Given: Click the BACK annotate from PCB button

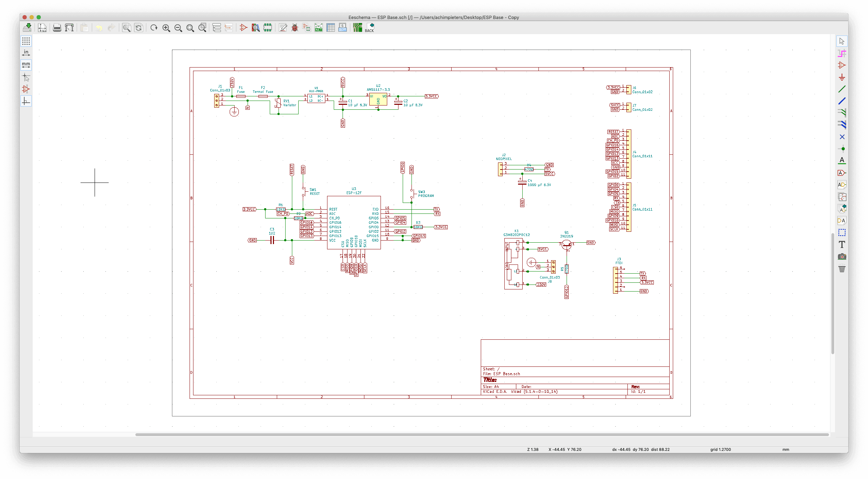Looking at the screenshot, I should pos(370,27).
